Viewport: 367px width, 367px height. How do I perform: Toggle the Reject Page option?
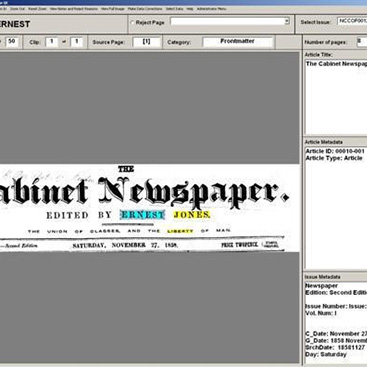pos(133,23)
